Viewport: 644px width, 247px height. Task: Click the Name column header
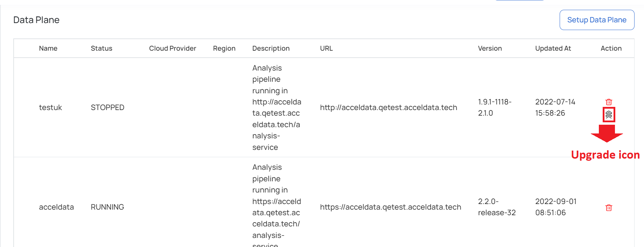click(x=48, y=48)
